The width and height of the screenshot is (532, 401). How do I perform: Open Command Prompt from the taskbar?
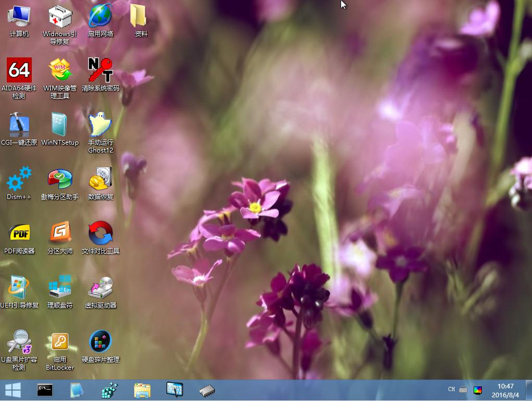coord(45,390)
